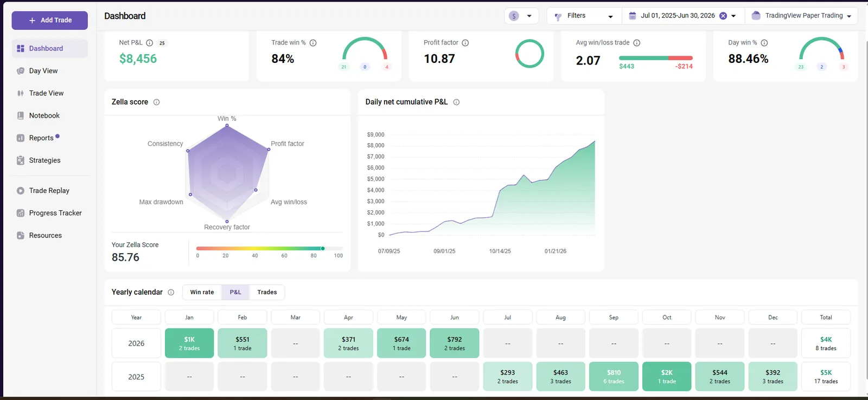
Task: Click the Day win % gauge arc
Action: click(x=822, y=48)
